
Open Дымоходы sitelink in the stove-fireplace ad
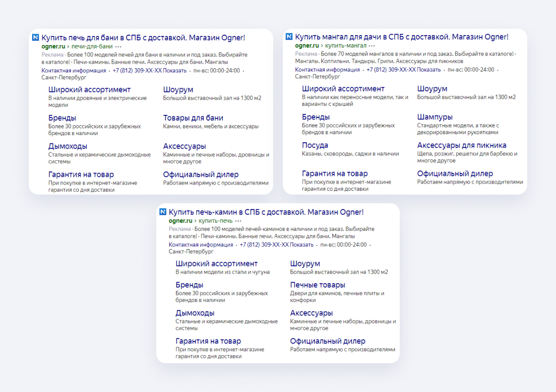195,313
